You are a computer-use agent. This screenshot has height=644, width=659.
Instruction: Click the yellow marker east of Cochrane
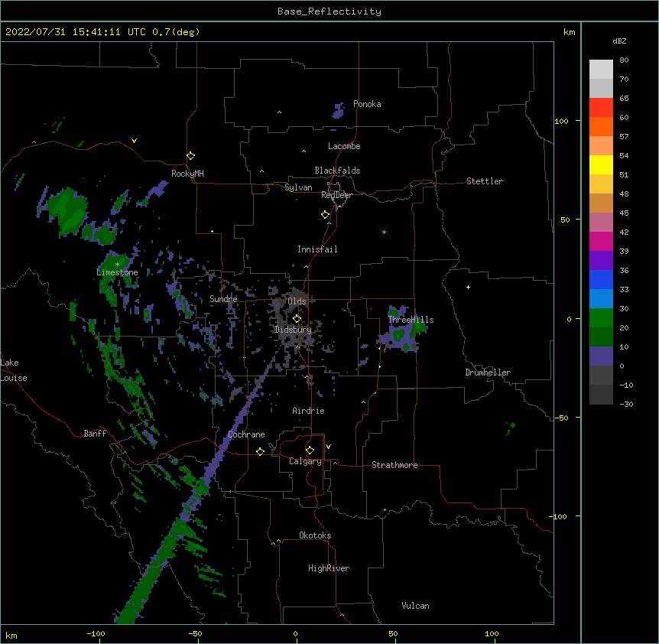click(260, 451)
